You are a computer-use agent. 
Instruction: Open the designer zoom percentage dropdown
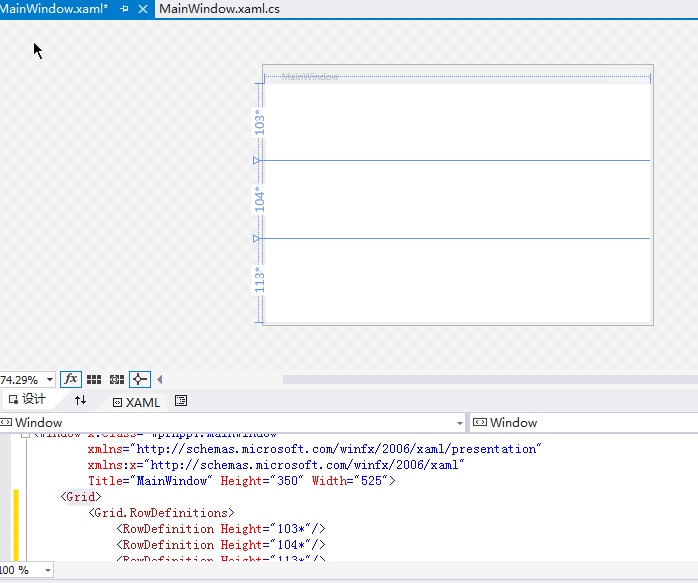pos(50,380)
